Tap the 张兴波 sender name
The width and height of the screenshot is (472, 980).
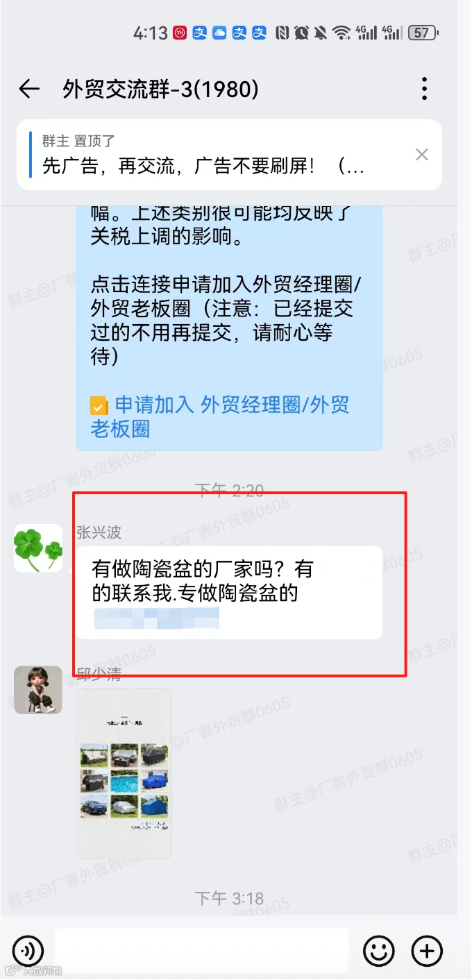click(x=99, y=532)
